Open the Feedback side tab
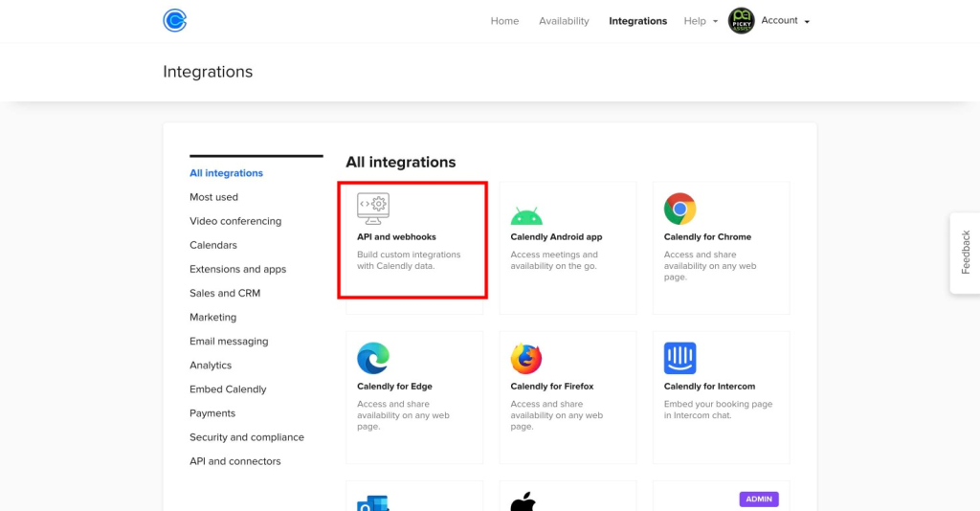 click(965, 253)
